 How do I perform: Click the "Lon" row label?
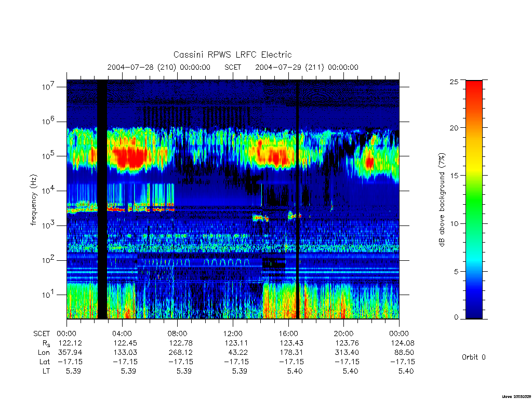pyautogui.click(x=44, y=352)
